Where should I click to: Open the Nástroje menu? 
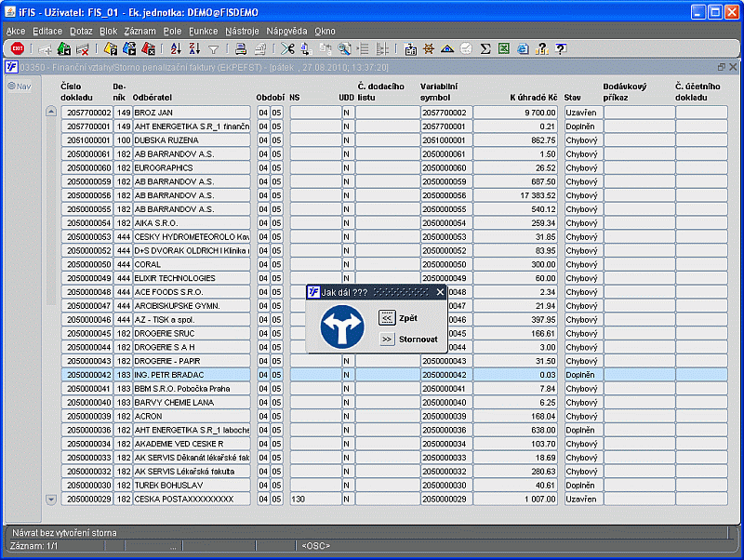tap(243, 31)
